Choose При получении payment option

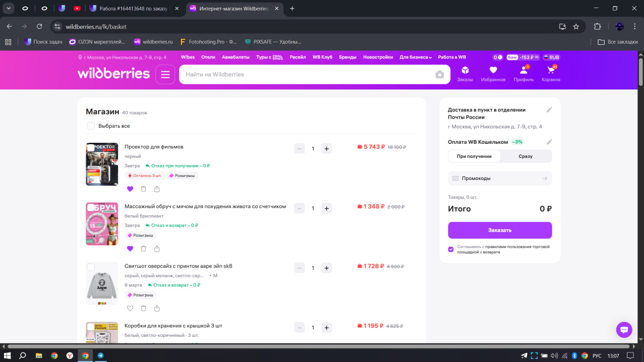click(474, 156)
